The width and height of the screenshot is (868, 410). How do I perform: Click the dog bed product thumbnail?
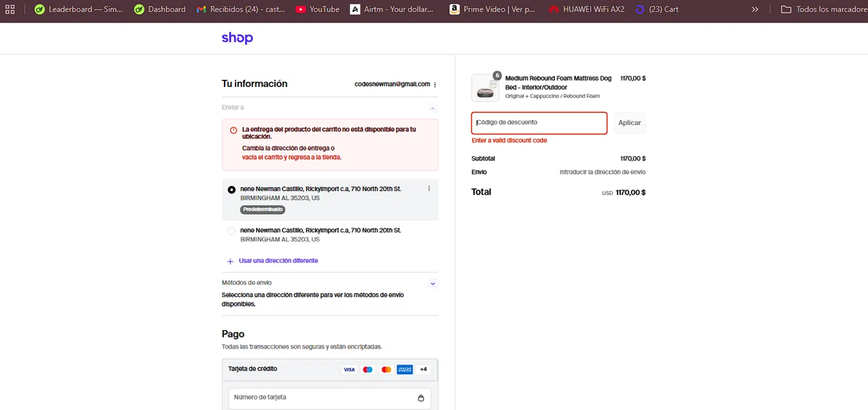[485, 88]
